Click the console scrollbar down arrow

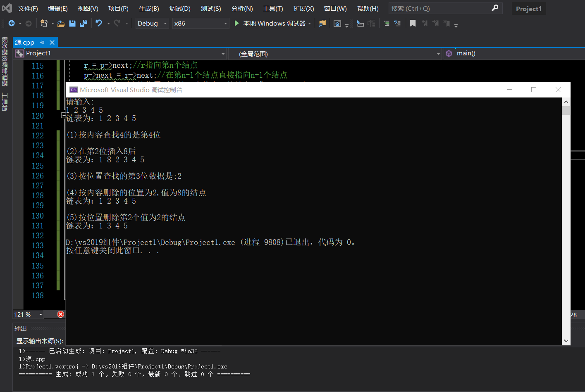tap(566, 341)
